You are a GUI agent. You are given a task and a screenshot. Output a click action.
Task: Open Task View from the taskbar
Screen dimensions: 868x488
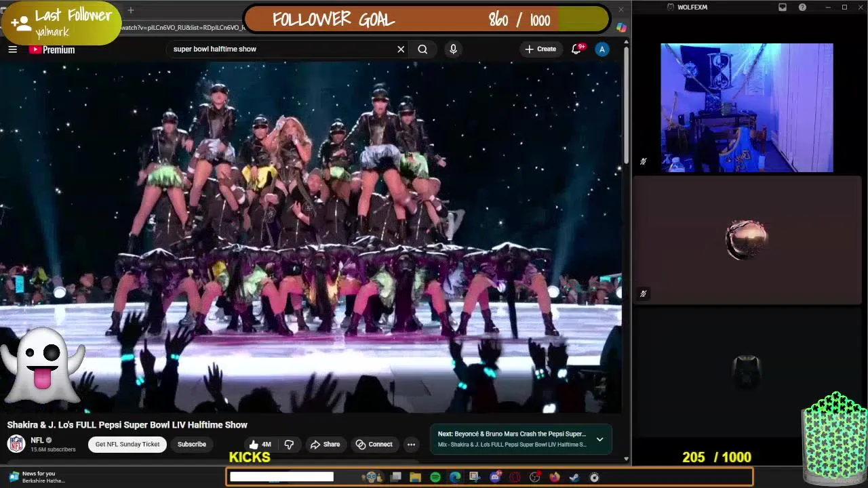396,477
